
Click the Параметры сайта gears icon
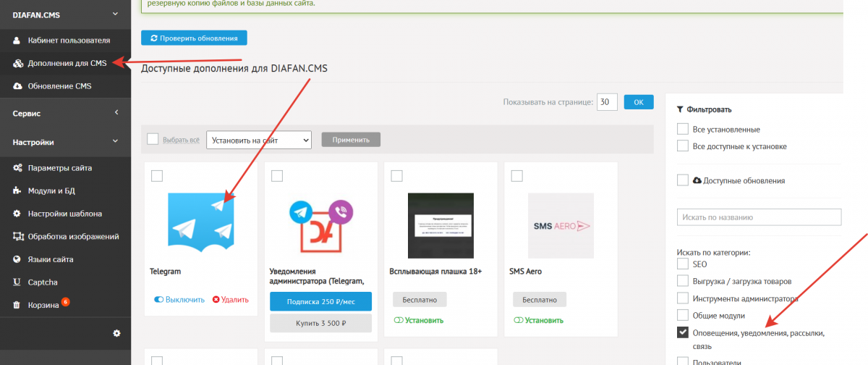pyautogui.click(x=18, y=168)
